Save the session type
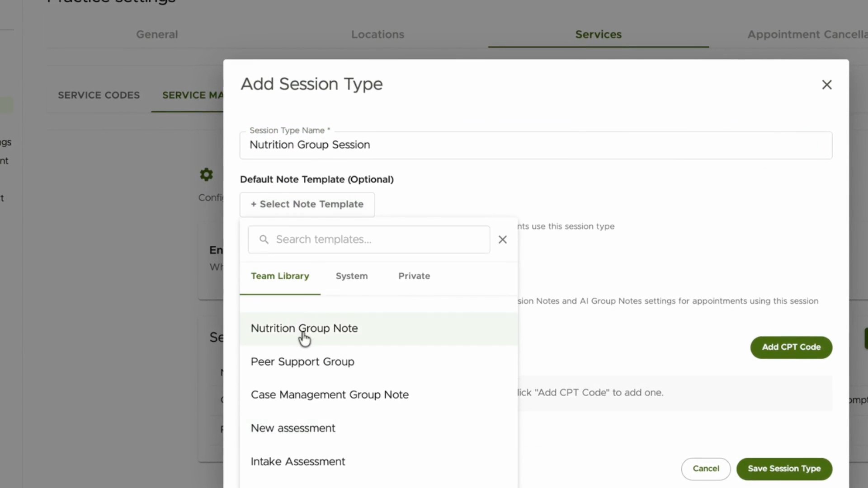 (x=784, y=469)
